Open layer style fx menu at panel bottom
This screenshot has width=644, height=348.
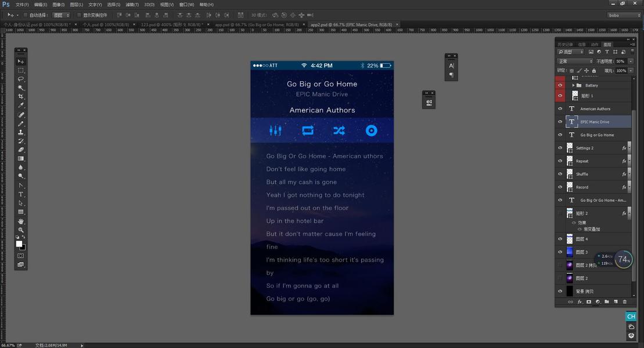coord(580,302)
